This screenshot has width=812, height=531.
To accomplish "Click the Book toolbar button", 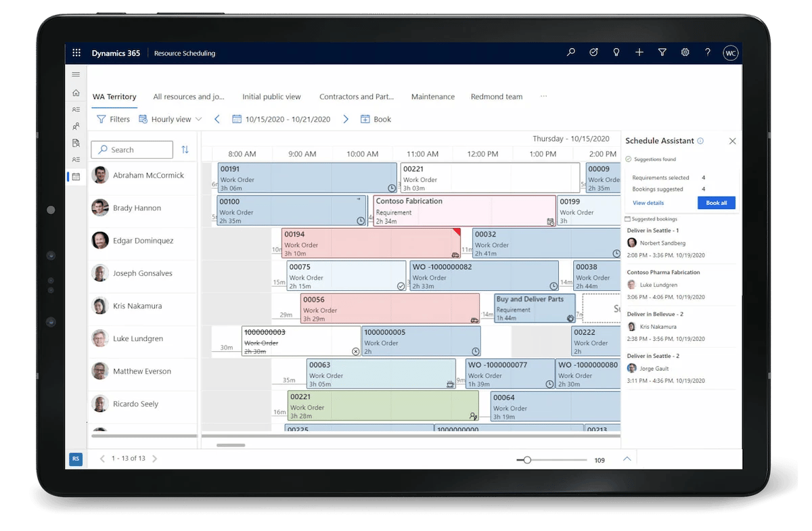I will click(376, 119).
